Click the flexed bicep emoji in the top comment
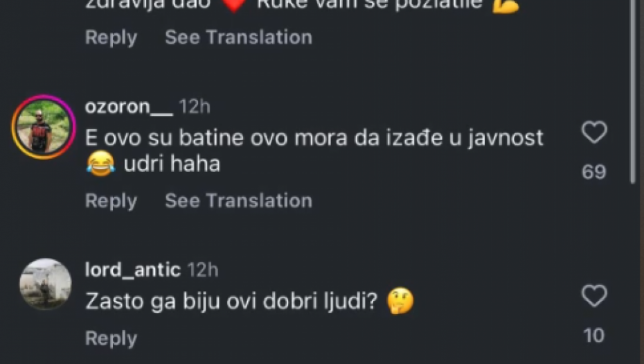Image resolution: width=644 pixels, height=364 pixels. coord(506,6)
